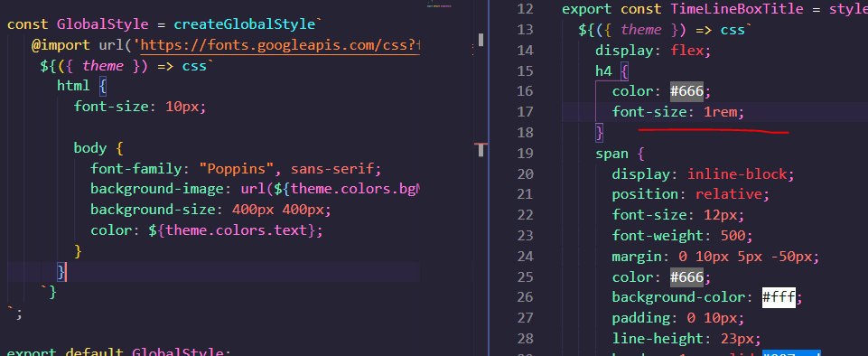The image size is (868, 356).
Task: Click the "inline-block" display value
Action: click(737, 174)
